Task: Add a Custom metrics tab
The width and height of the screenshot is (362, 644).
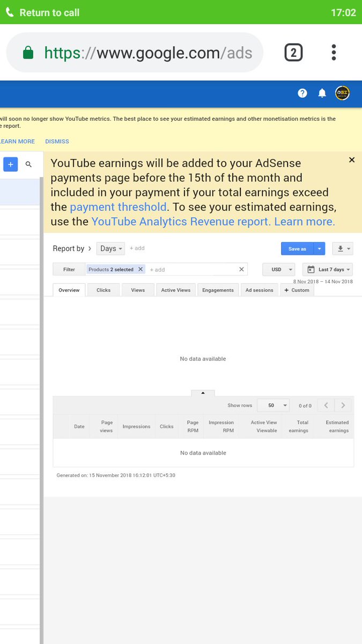Action: coord(297,290)
